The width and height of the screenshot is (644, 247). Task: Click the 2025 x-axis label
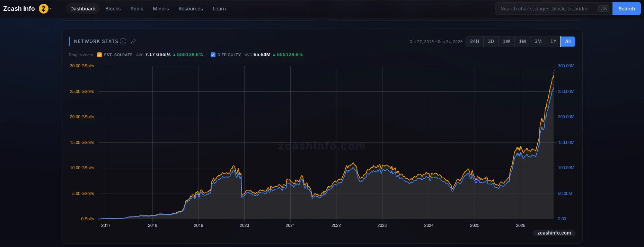pos(475,225)
